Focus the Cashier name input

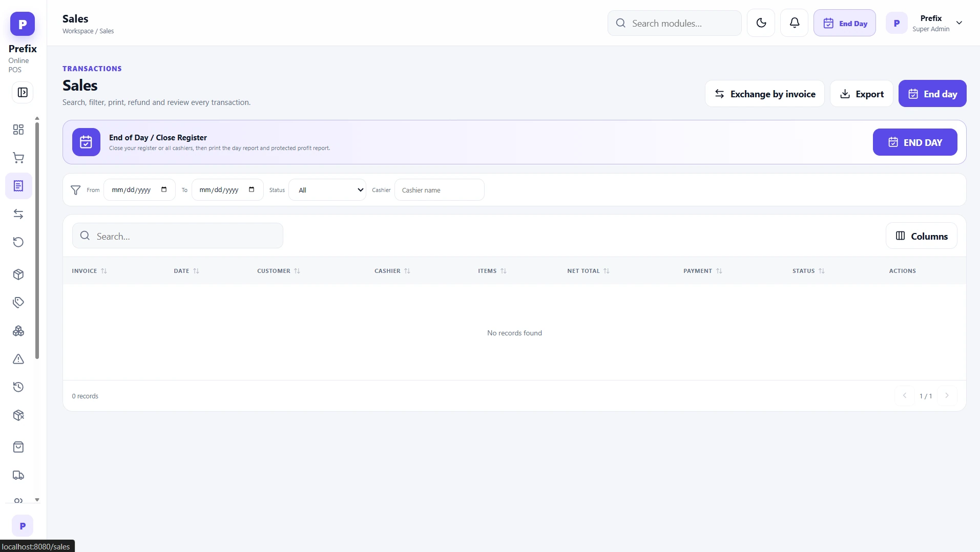(439, 190)
